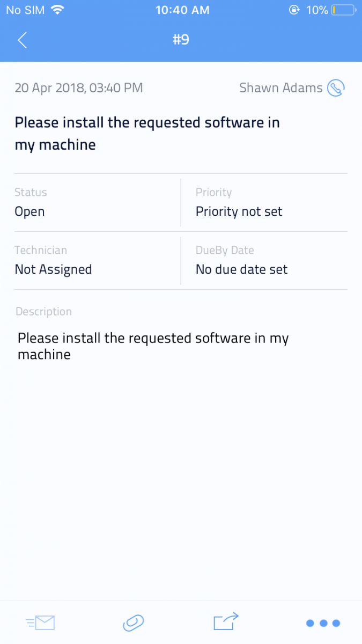Assign technician via Not Assigned field
The width and height of the screenshot is (362, 644).
point(53,269)
